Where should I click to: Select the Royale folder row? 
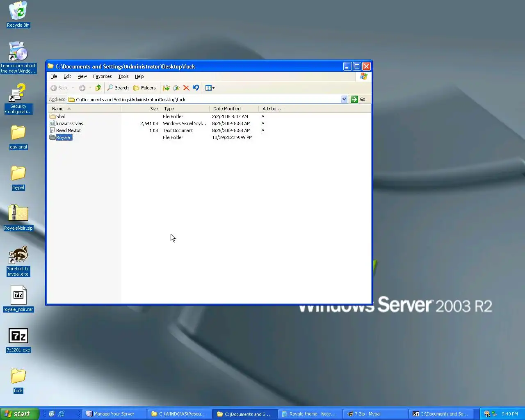[61, 137]
